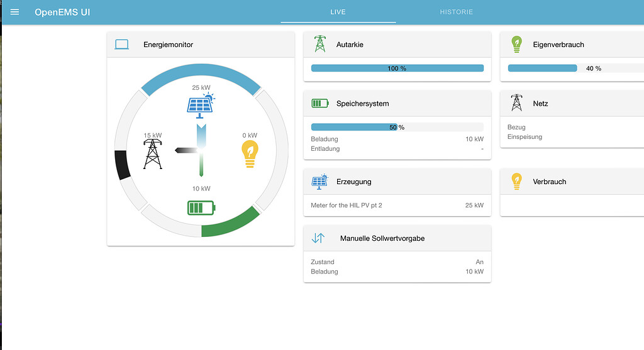The width and height of the screenshot is (644, 350).
Task: Click the 0 kW consumption label
Action: (250, 135)
